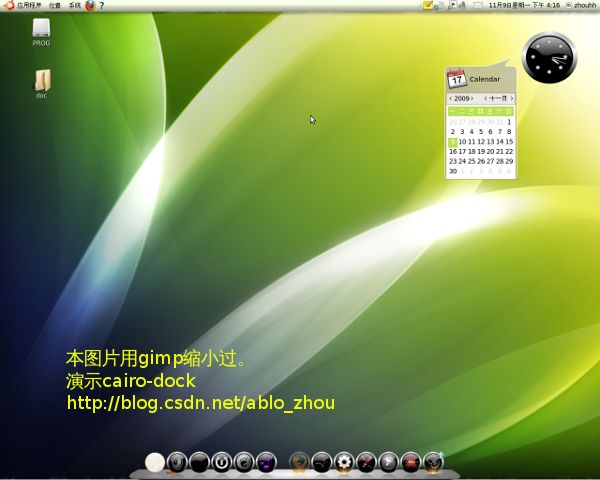Click the Ubuntu logo in the top panel
Viewport: 600px width, 480px height.
point(10,5)
